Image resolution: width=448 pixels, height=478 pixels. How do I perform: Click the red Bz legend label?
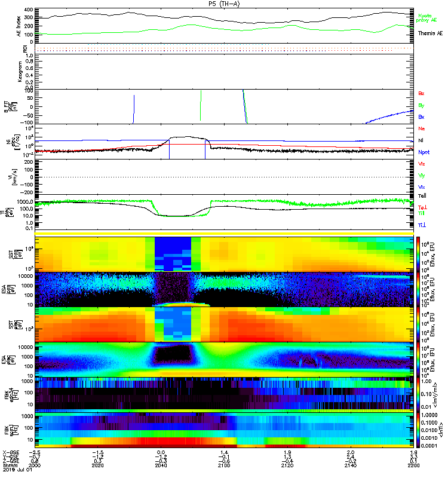421,93
